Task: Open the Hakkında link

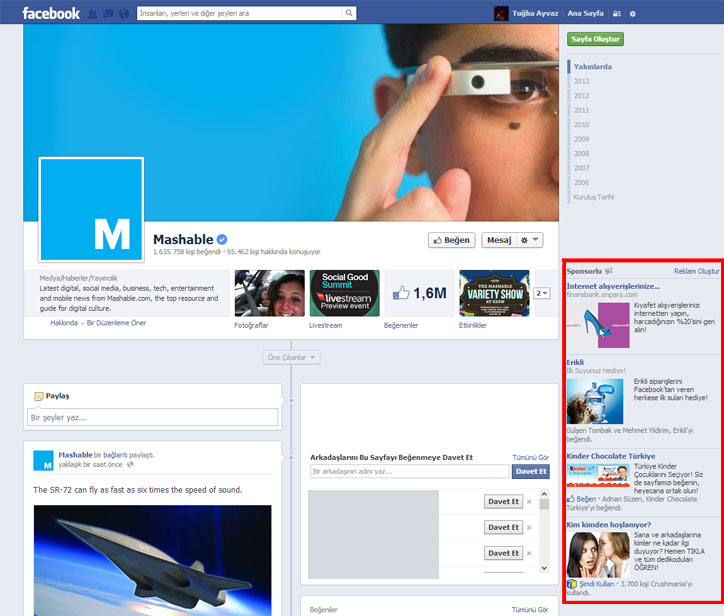Action: [64, 323]
